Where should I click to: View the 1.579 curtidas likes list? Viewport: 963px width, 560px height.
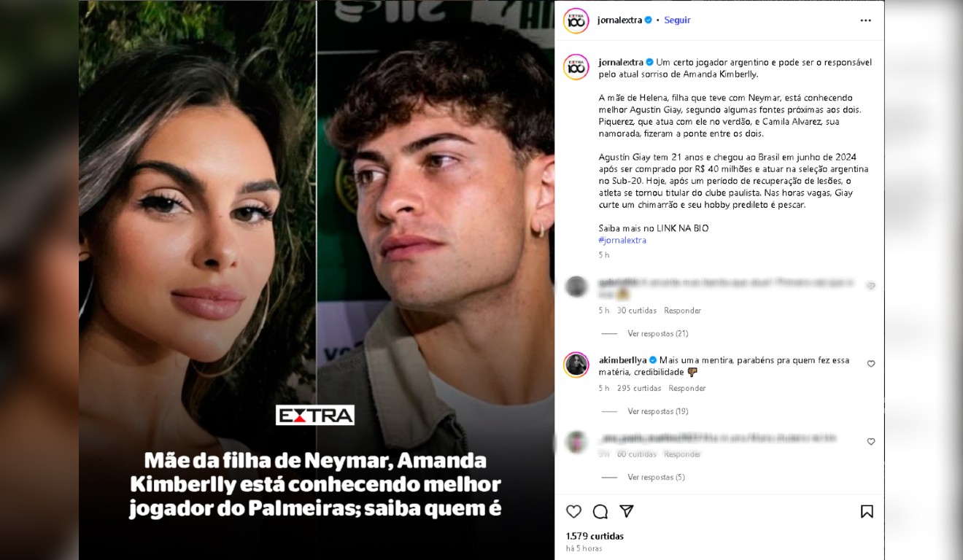pyautogui.click(x=595, y=537)
